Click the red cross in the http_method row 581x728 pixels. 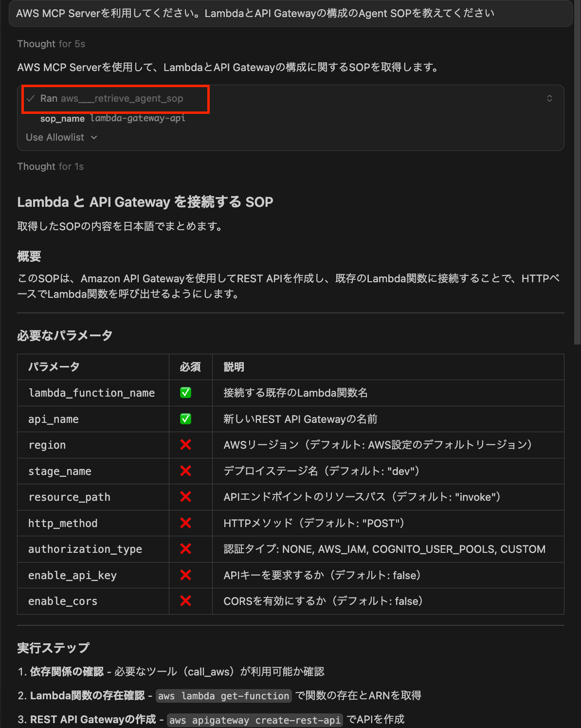(x=185, y=523)
